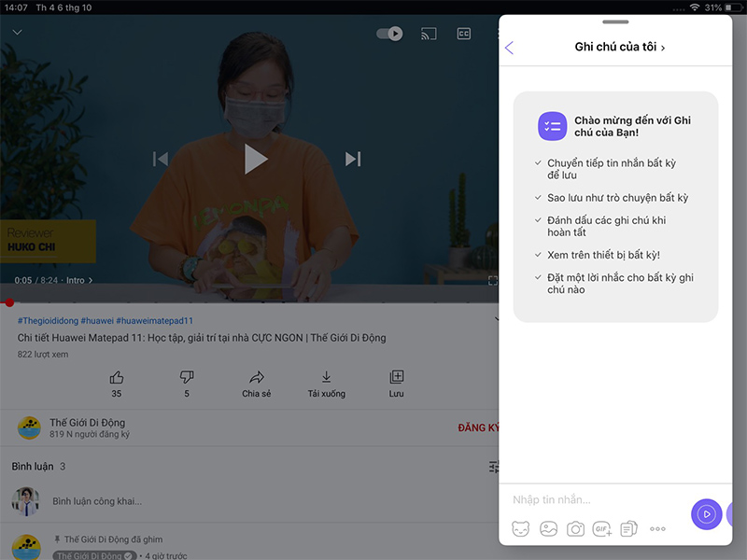Open the #huaweimatepad11 hashtag link

coord(154,320)
